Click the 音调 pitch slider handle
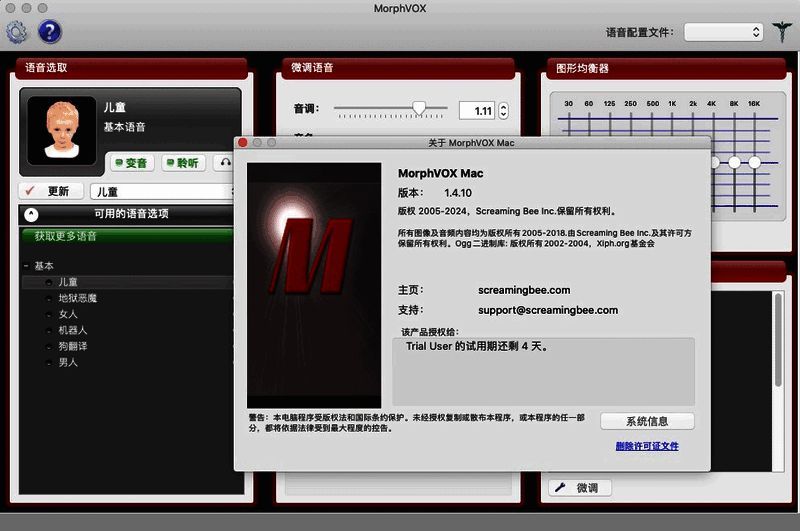Screen dimensions: 800x531 pyautogui.click(x=419, y=108)
